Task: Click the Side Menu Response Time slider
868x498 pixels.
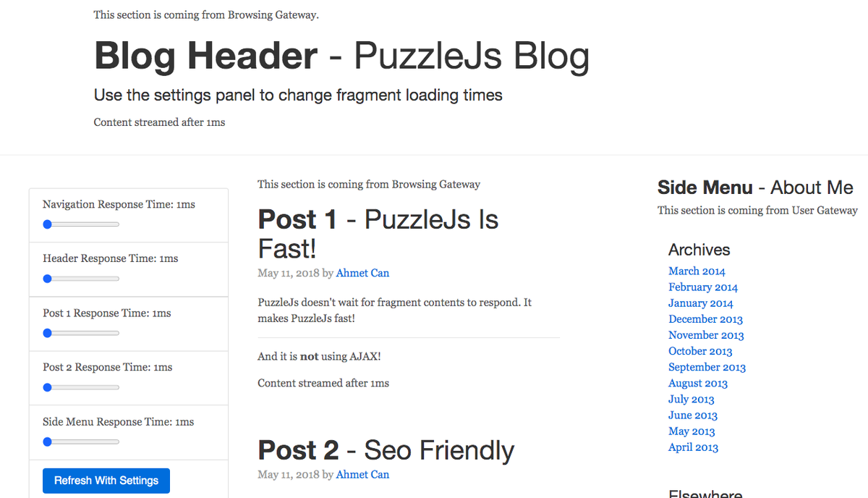Action: click(x=81, y=442)
